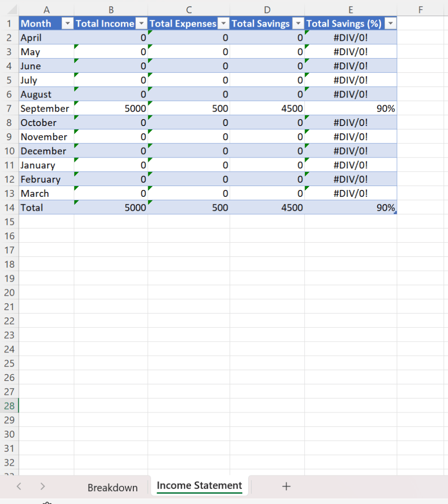Add a new sheet with plus icon

(287, 486)
